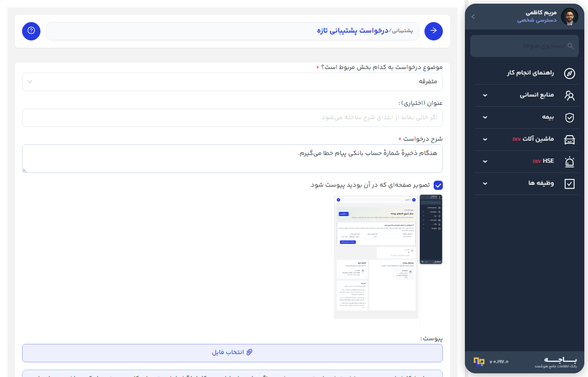This screenshot has height=377, width=588.
Task: Expand the ماشین آلات menu chevron
Action: coord(485,140)
